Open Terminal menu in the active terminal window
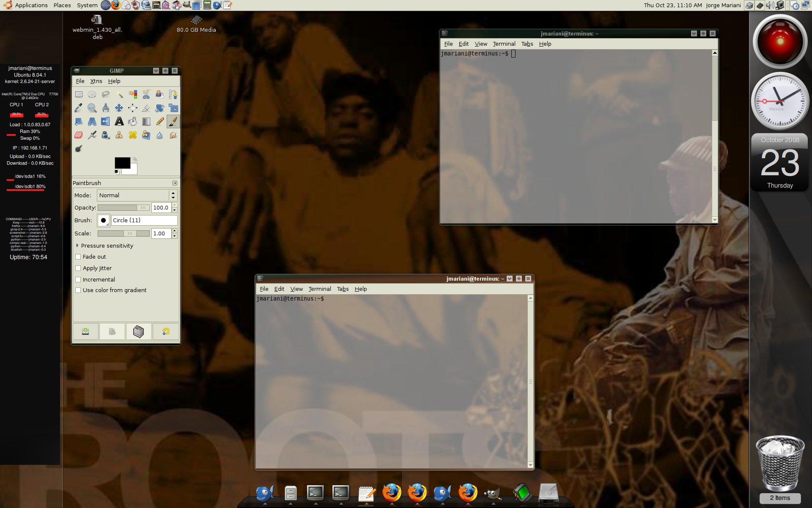The width and height of the screenshot is (812, 508). pyautogui.click(x=319, y=289)
